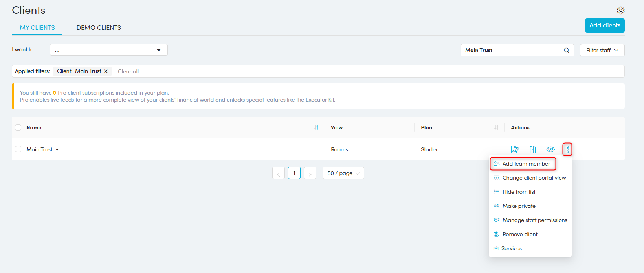This screenshot has height=273, width=644.
Task: Click the door (Rooms) icon in Actions
Action: pos(533,149)
